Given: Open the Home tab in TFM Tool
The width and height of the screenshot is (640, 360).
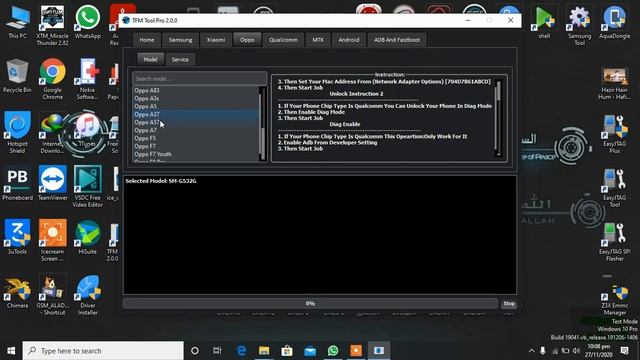Looking at the screenshot, I should [x=147, y=40].
